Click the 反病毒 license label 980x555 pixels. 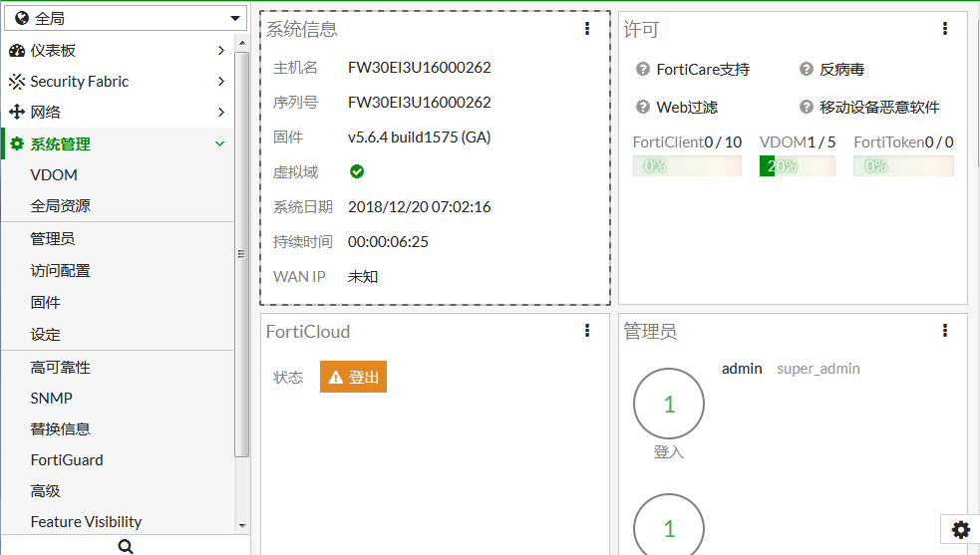pos(841,70)
